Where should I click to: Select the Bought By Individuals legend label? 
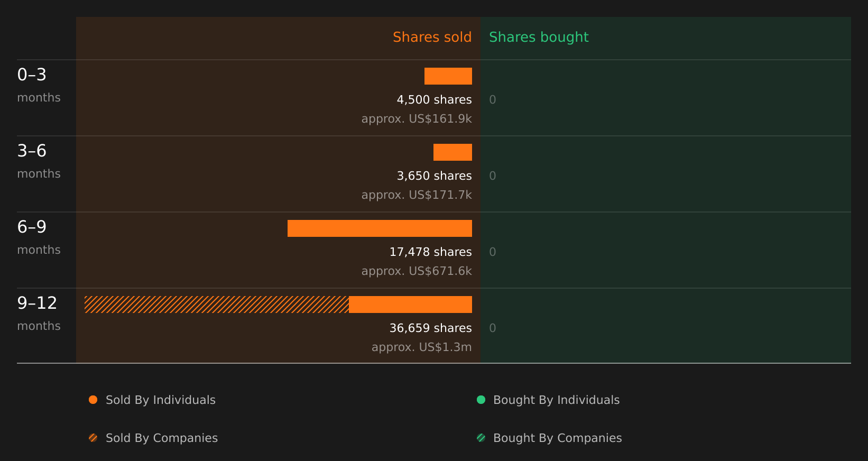pyautogui.click(x=556, y=400)
